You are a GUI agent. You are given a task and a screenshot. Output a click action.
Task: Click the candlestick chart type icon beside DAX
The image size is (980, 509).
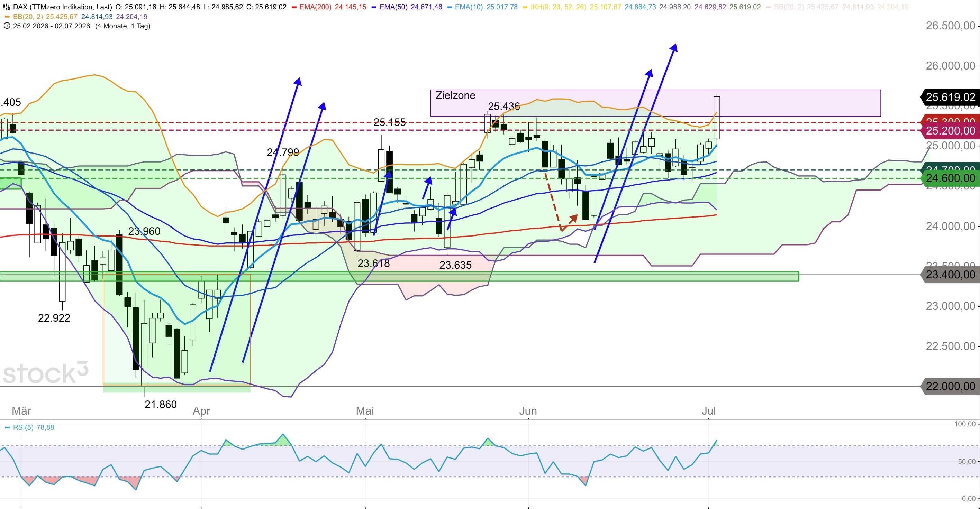point(7,7)
